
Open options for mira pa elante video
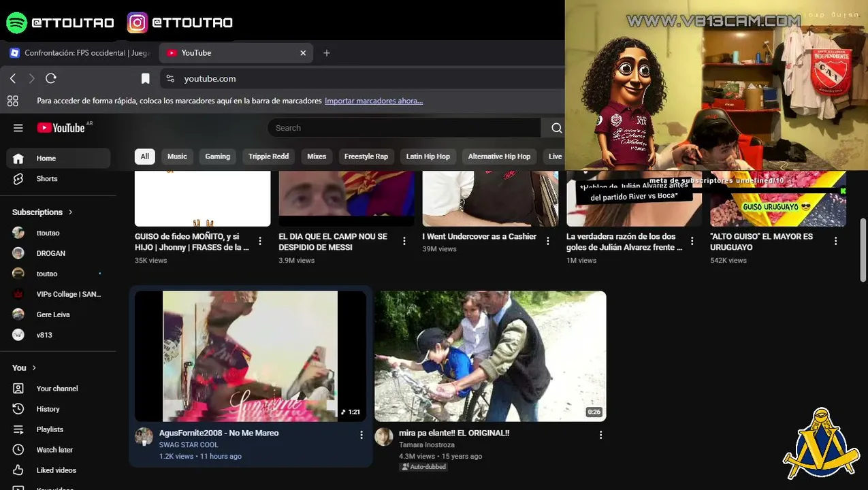(600, 435)
